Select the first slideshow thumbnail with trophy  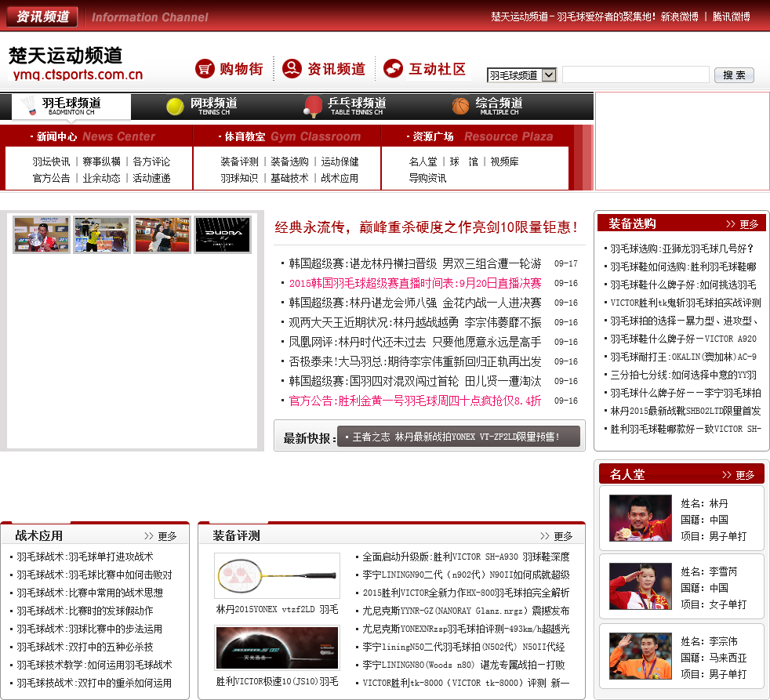pos(42,234)
